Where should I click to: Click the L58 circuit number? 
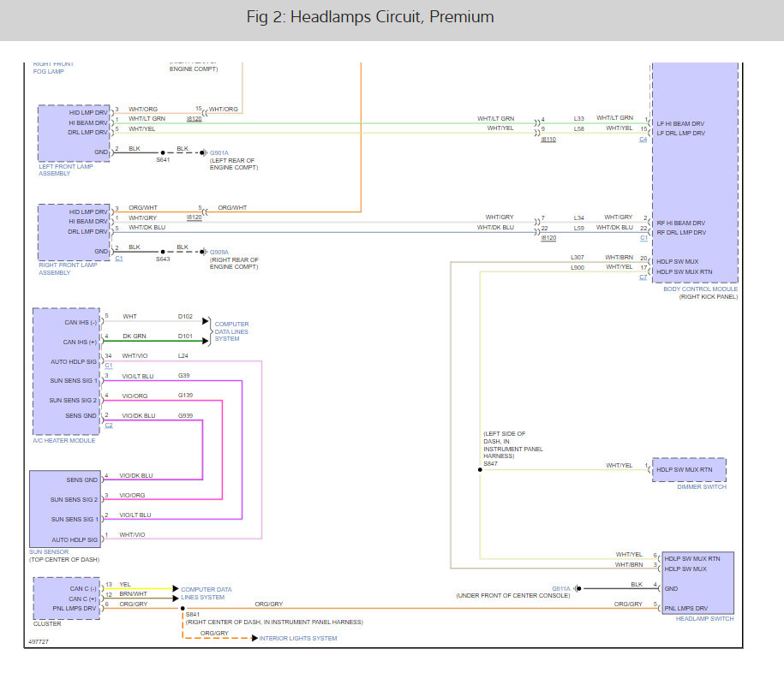[579, 129]
